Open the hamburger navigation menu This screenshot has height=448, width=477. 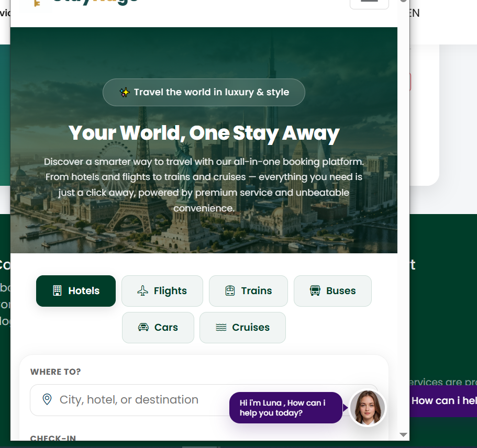coord(369,2)
